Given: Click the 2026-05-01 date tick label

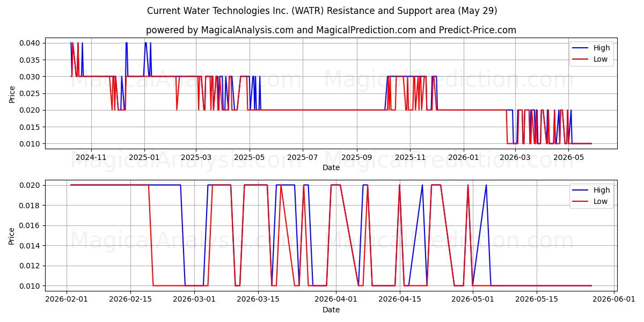Looking at the screenshot, I should (x=473, y=299).
